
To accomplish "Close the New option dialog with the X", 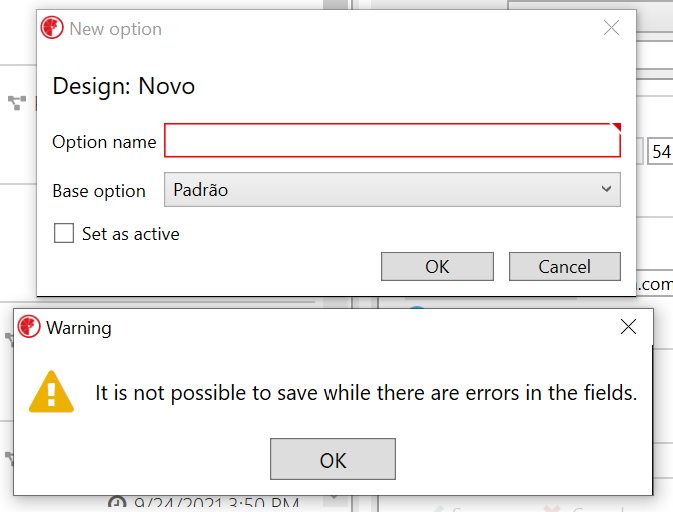I will point(611,28).
